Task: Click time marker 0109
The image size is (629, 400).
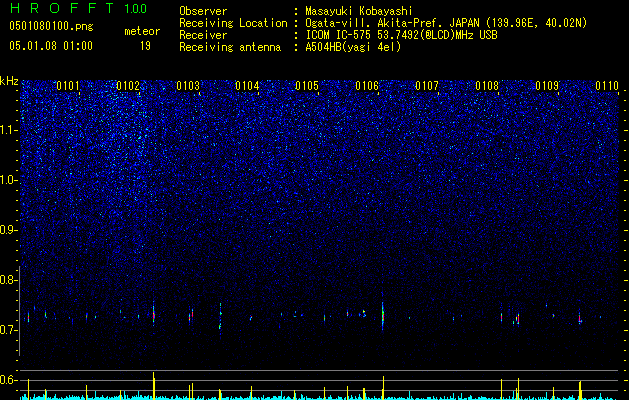Action: [547, 86]
